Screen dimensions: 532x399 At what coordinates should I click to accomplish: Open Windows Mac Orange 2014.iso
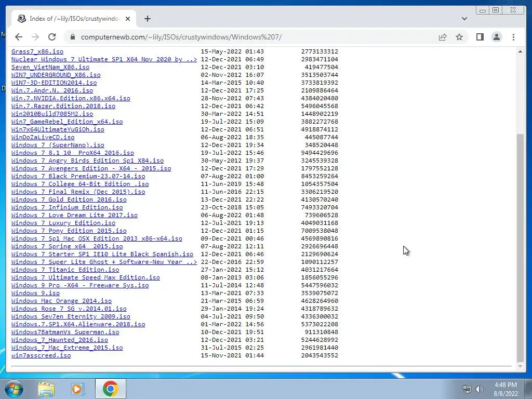[x=61, y=301]
